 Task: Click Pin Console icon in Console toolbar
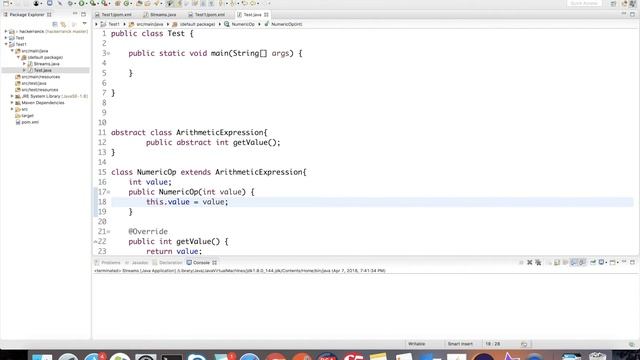[593, 262]
